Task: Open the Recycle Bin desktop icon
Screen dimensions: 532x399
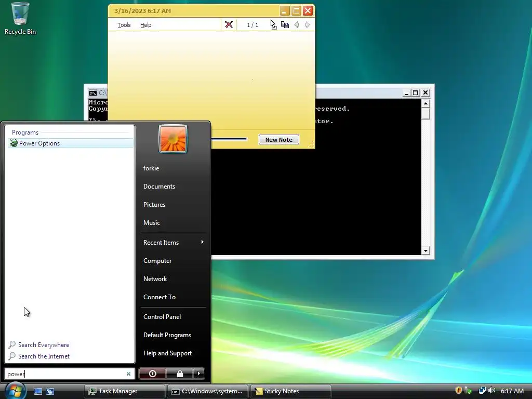Action: pyautogui.click(x=20, y=19)
